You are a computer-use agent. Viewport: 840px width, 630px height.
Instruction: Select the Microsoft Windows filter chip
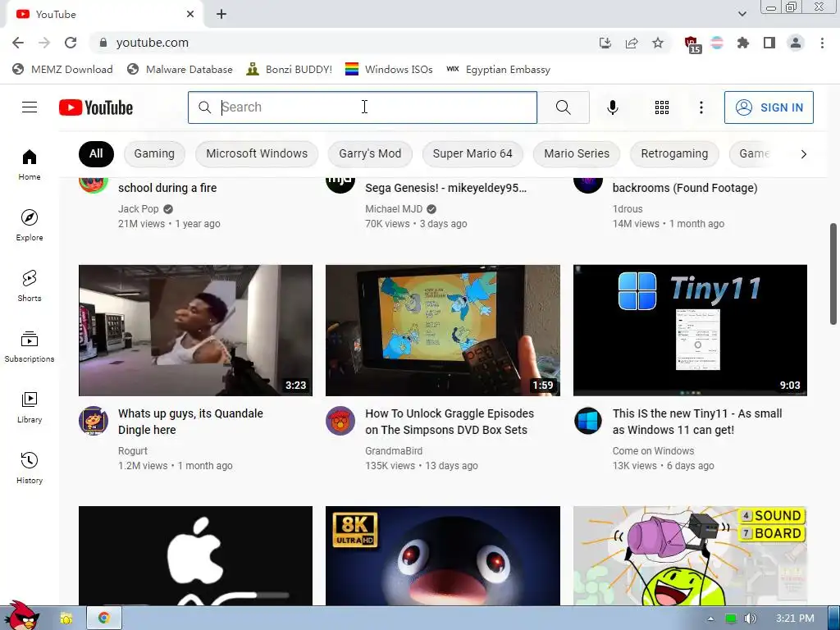[x=257, y=153]
